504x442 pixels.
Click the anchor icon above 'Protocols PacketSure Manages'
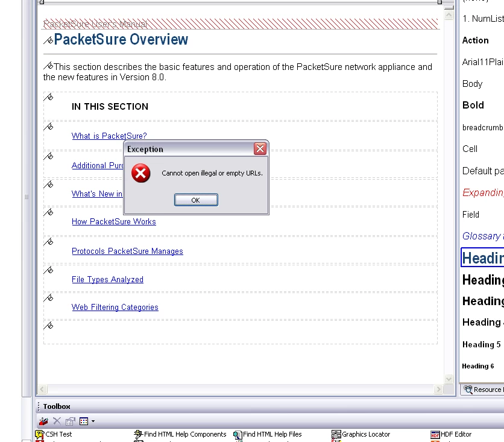click(48, 242)
